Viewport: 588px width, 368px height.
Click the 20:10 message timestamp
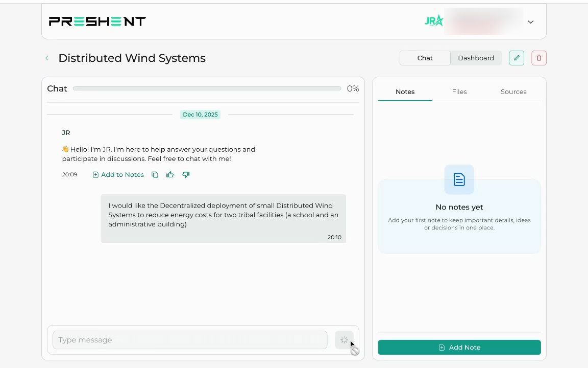[334, 237]
